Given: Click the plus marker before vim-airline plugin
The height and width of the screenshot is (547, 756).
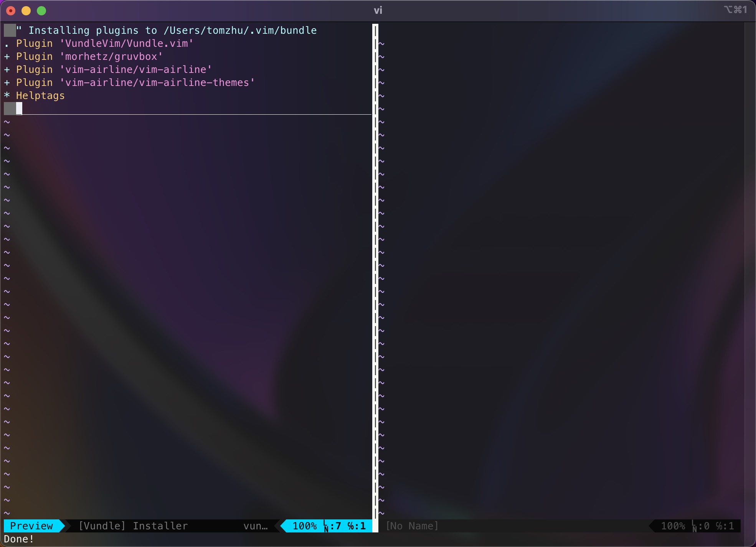Looking at the screenshot, I should [x=7, y=69].
